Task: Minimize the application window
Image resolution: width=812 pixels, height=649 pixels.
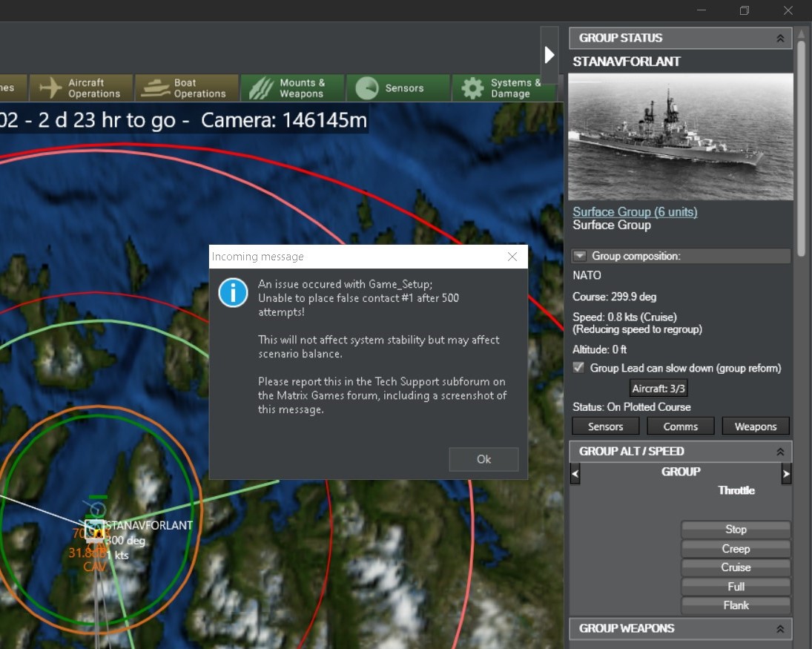Action: pyautogui.click(x=702, y=10)
